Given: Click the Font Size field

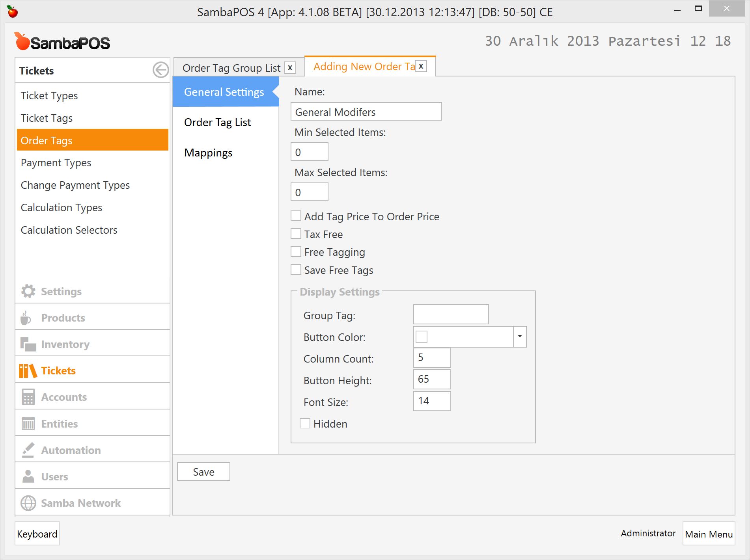Looking at the screenshot, I should coord(432,401).
